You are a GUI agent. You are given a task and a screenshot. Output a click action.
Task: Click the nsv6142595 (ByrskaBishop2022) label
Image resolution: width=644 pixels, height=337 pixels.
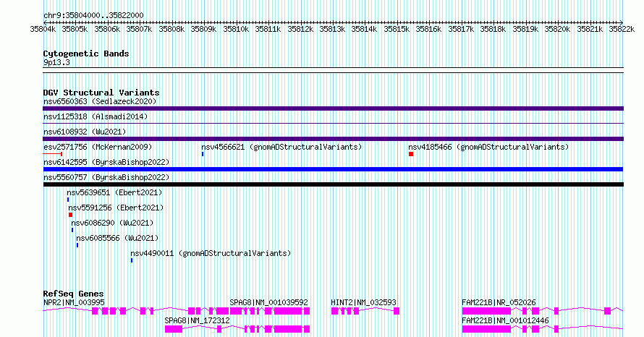[106, 162]
